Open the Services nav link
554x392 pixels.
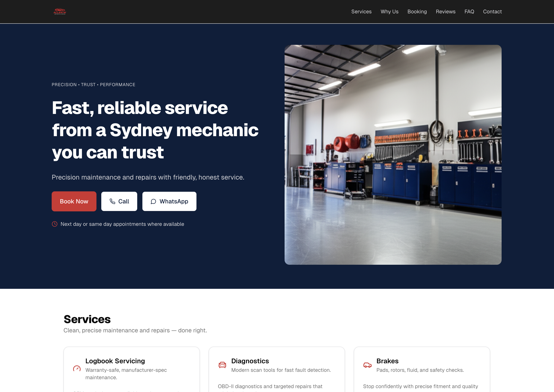(361, 12)
